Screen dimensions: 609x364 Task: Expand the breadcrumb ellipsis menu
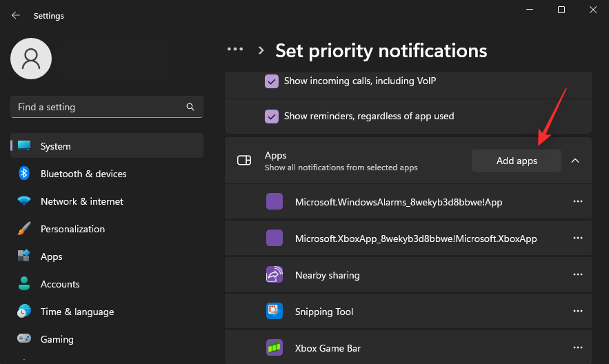click(235, 50)
